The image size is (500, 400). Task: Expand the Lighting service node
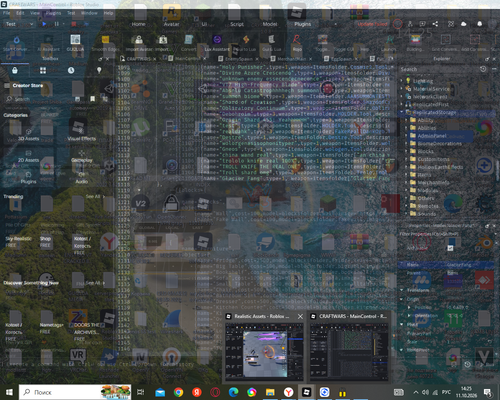(x=402, y=81)
